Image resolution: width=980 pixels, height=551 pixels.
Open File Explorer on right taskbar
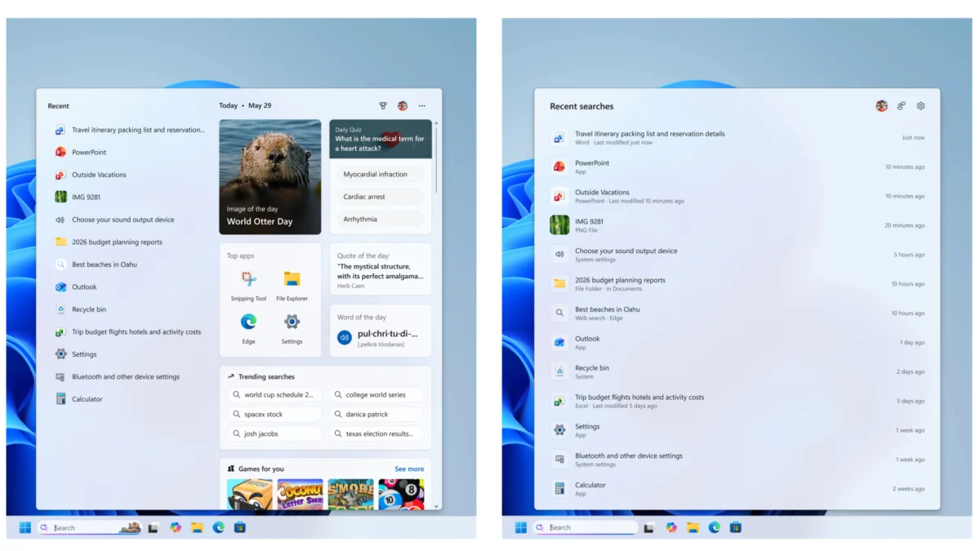tap(693, 527)
